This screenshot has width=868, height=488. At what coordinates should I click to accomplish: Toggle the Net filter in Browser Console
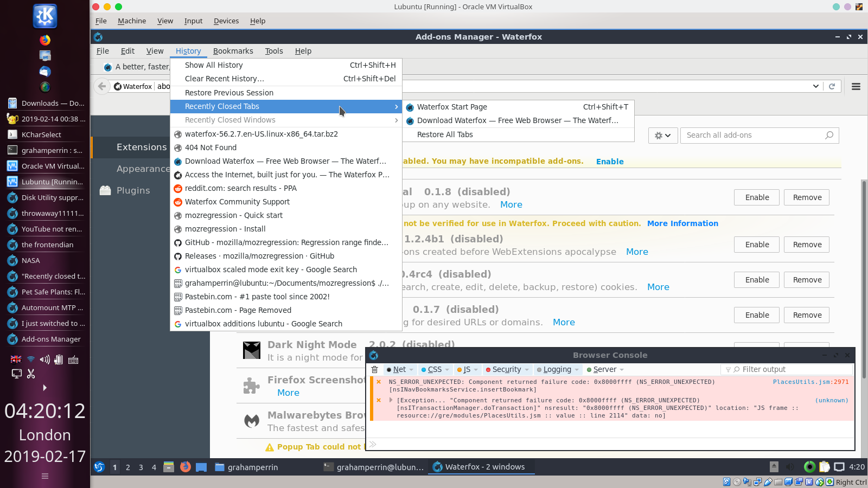point(396,369)
